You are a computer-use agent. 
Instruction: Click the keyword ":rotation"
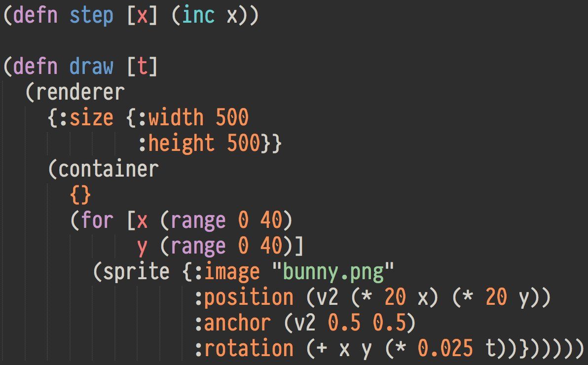click(244, 349)
